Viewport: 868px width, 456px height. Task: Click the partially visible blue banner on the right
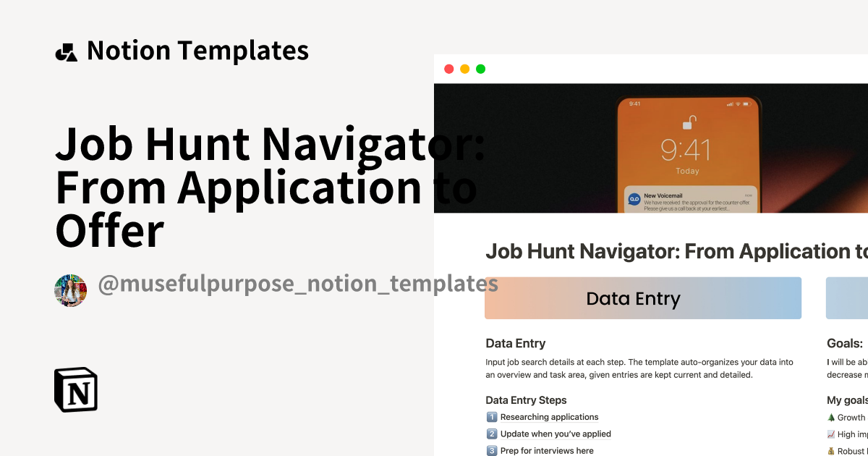(848, 297)
